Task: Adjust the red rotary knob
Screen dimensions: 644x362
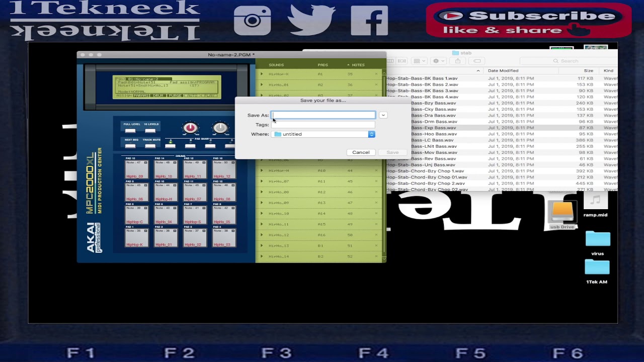Action: [190, 128]
